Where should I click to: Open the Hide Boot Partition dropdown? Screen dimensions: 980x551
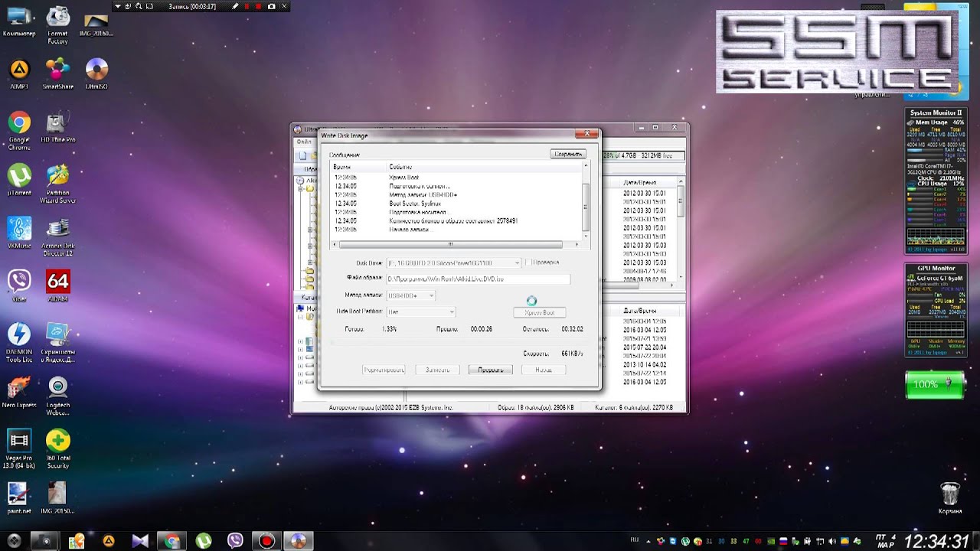pyautogui.click(x=420, y=311)
